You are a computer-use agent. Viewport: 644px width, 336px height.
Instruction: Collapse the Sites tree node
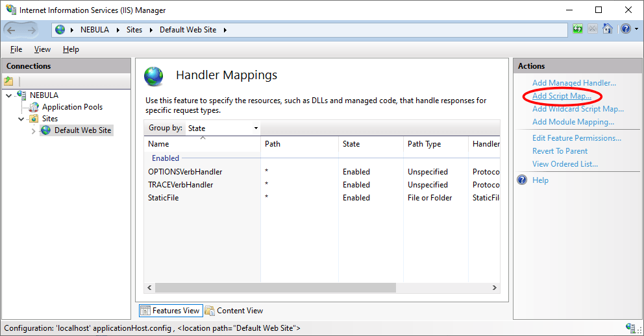coord(21,119)
